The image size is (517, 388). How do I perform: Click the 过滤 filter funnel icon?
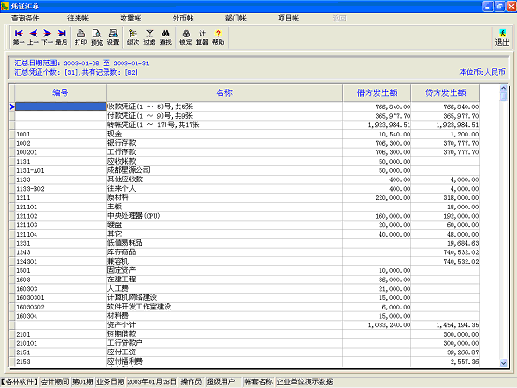click(149, 37)
